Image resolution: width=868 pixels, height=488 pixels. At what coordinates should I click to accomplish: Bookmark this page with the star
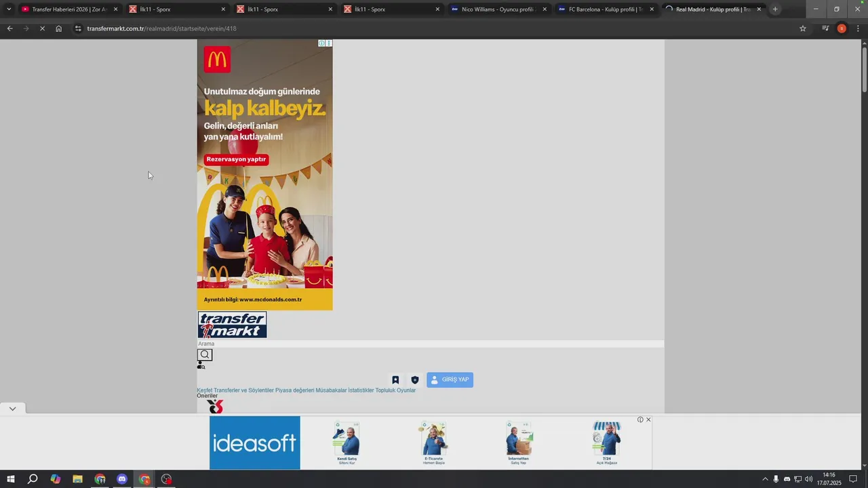(803, 28)
